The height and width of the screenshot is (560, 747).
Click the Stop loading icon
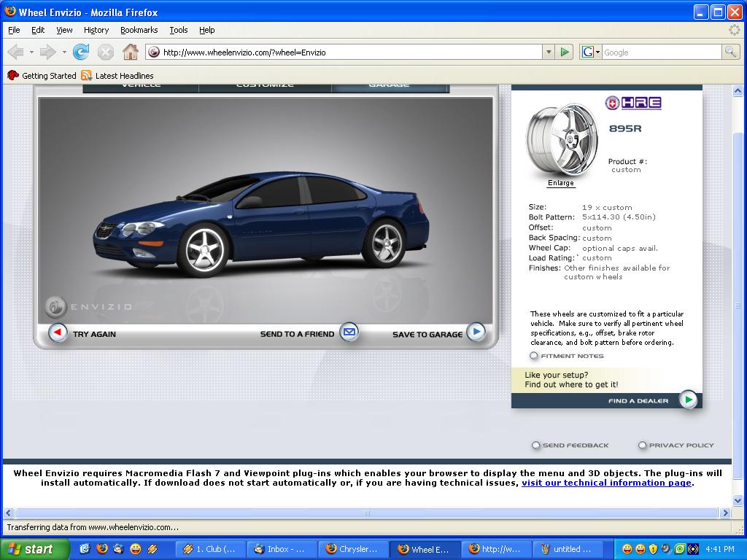(x=105, y=52)
